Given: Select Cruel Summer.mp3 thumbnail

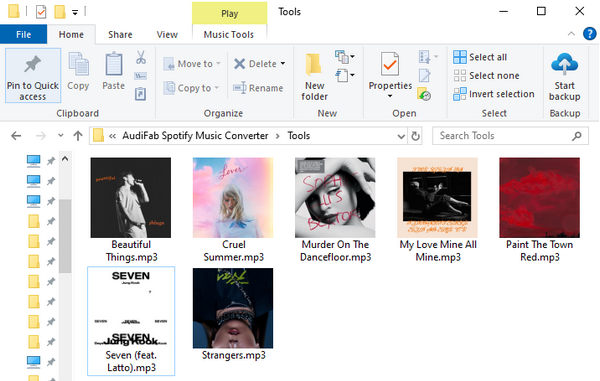Looking at the screenshot, I should point(233,197).
